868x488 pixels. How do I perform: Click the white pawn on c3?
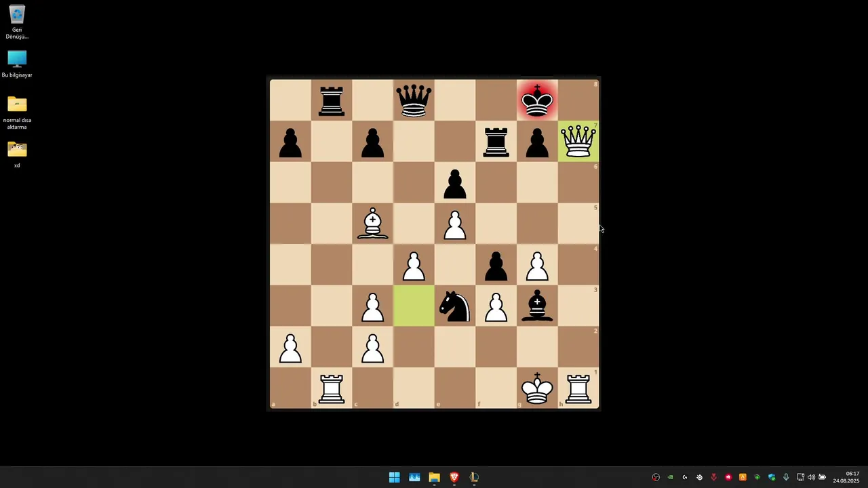point(372,306)
